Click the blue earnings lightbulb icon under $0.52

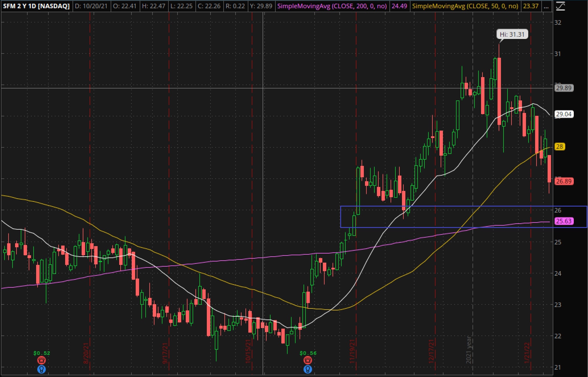coord(42,369)
